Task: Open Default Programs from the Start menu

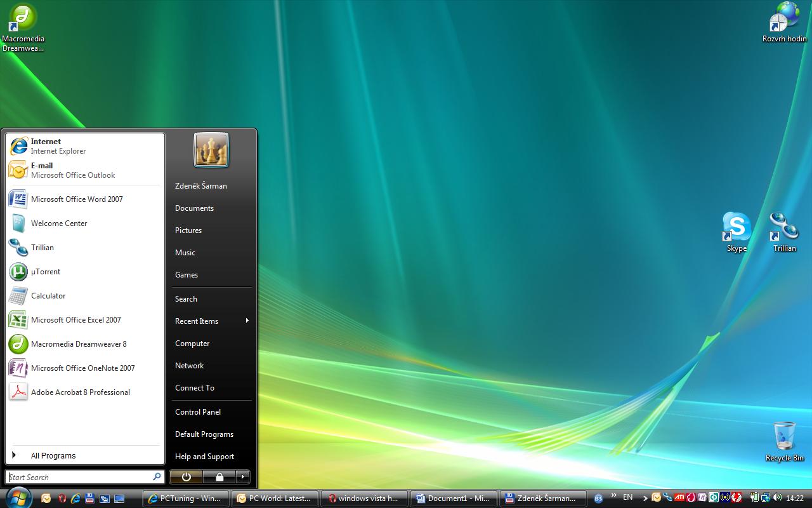Action: (211, 434)
